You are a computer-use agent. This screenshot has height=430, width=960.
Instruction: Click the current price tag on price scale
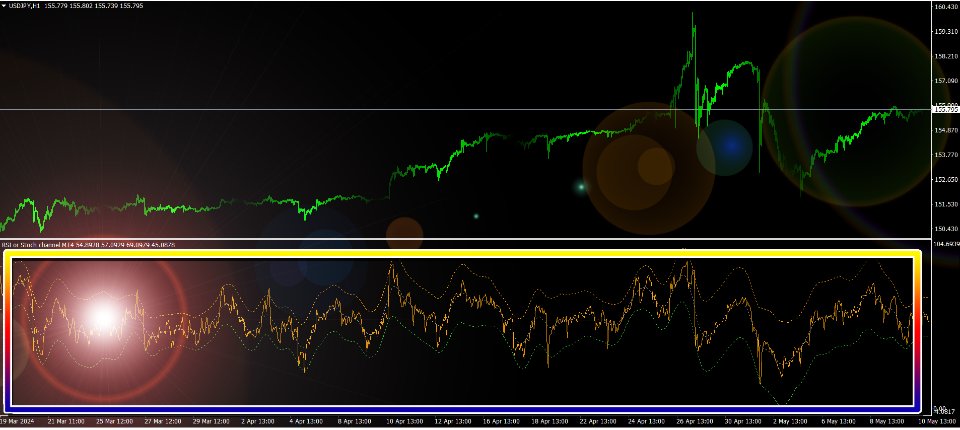944,108
